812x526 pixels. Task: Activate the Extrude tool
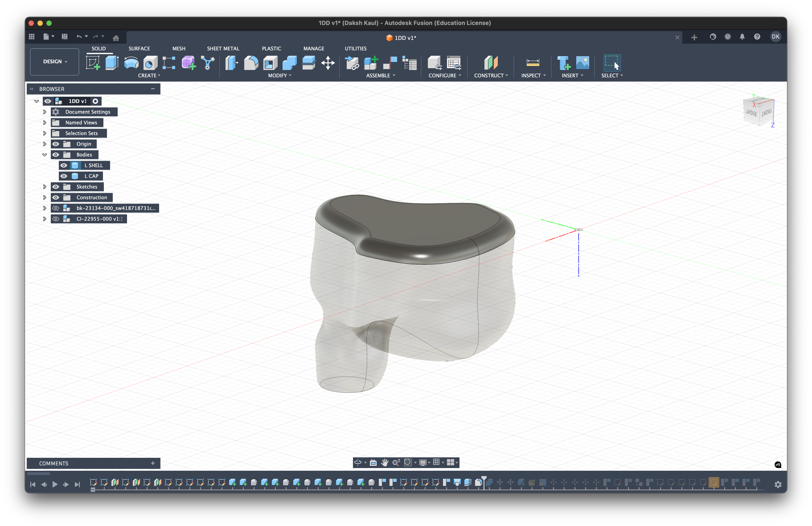pyautogui.click(x=112, y=63)
